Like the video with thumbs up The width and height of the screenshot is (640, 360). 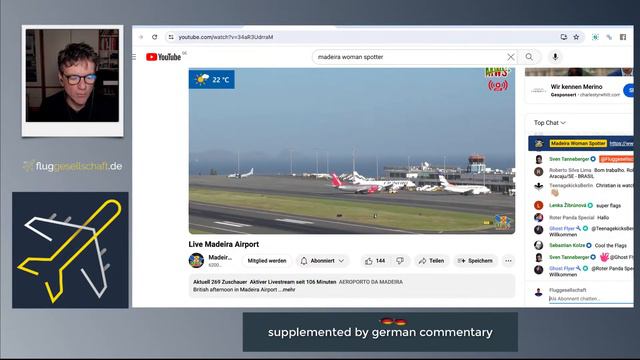[x=375, y=261]
